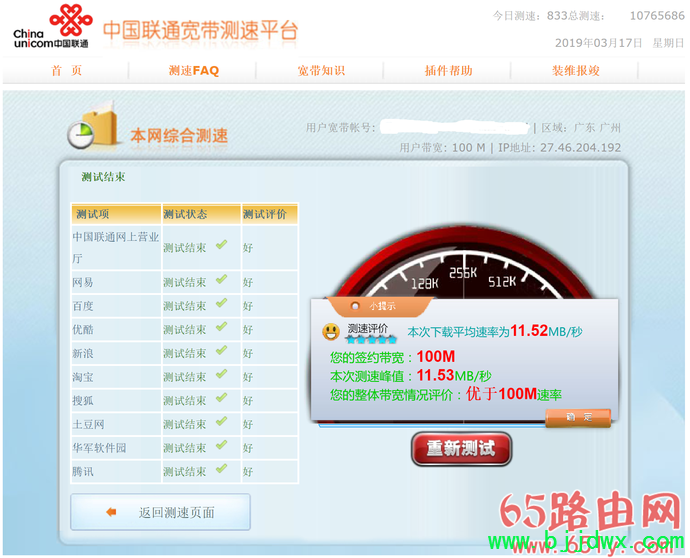The height and width of the screenshot is (558, 690).
Task: Click the green checkmark in the 华军软件园 row
Action: 221,445
